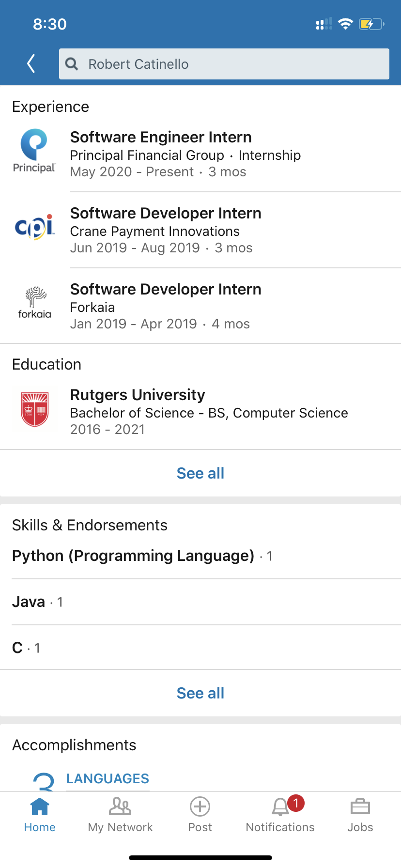Image resolution: width=401 pixels, height=868 pixels.
Task: Expand See all under Skills & Endorsements
Action: pyautogui.click(x=200, y=693)
